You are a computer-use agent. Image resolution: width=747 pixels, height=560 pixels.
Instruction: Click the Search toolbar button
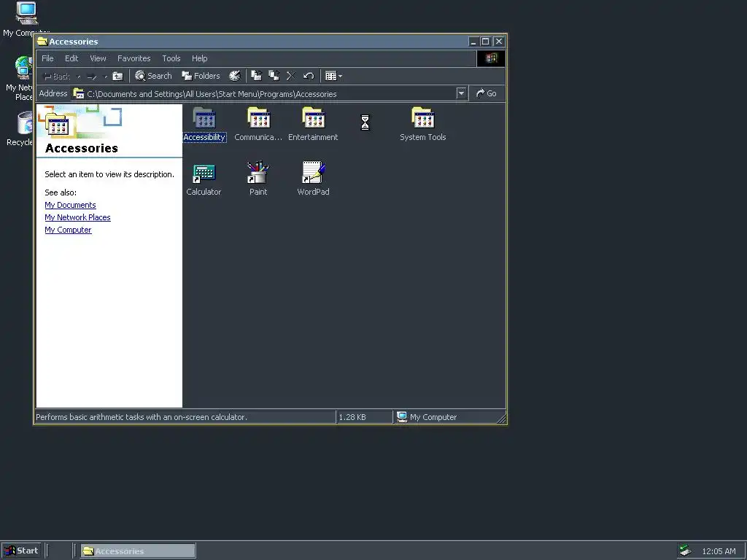pos(153,76)
